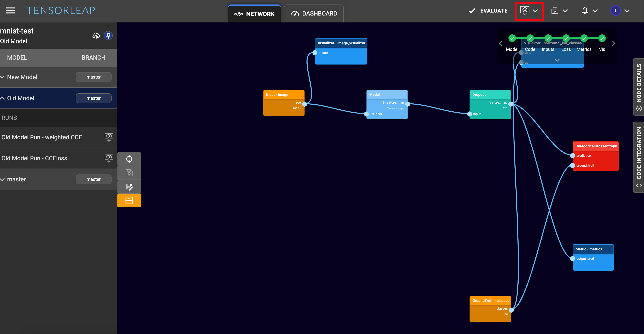Click the Loss validation checkmark step
644x334 pixels.
click(566, 38)
